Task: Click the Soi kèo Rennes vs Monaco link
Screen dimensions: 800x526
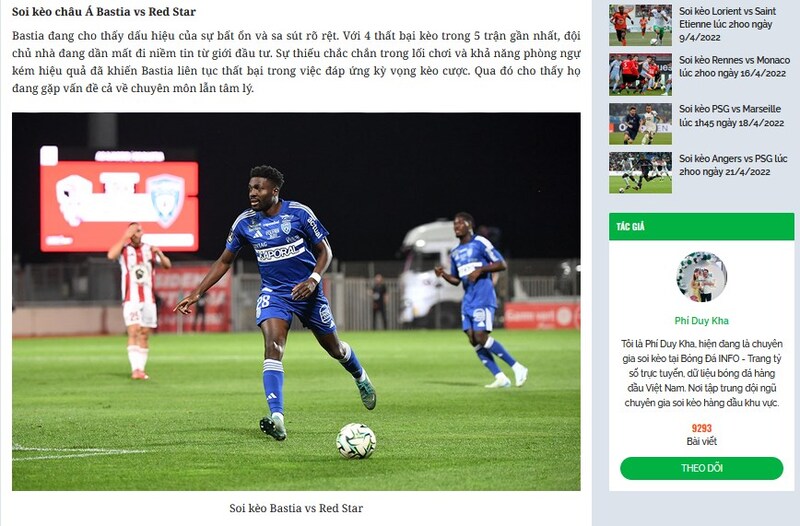Action: coord(734,66)
